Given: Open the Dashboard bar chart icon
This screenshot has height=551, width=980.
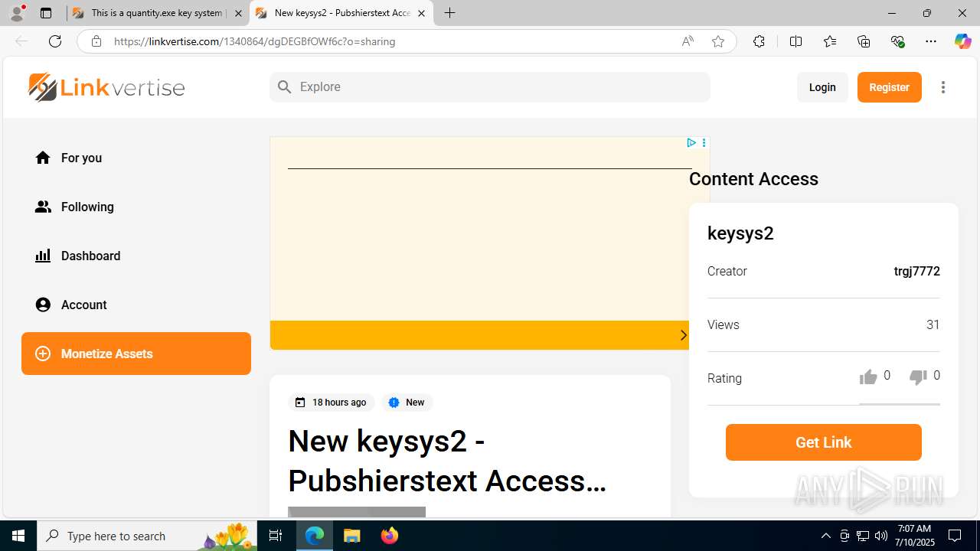Looking at the screenshot, I should point(43,256).
